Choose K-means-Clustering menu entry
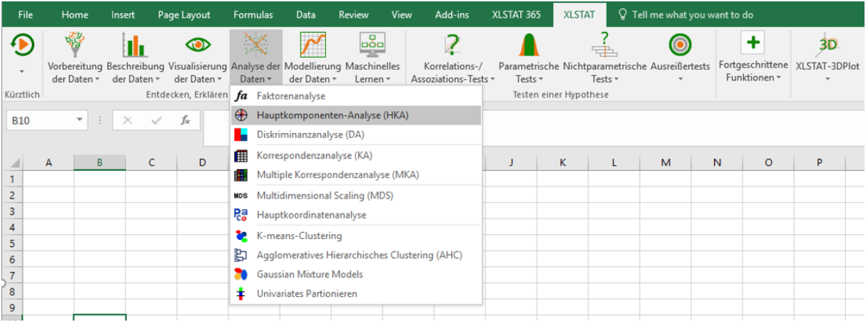Screen dimensions: 868x324 (x=299, y=236)
